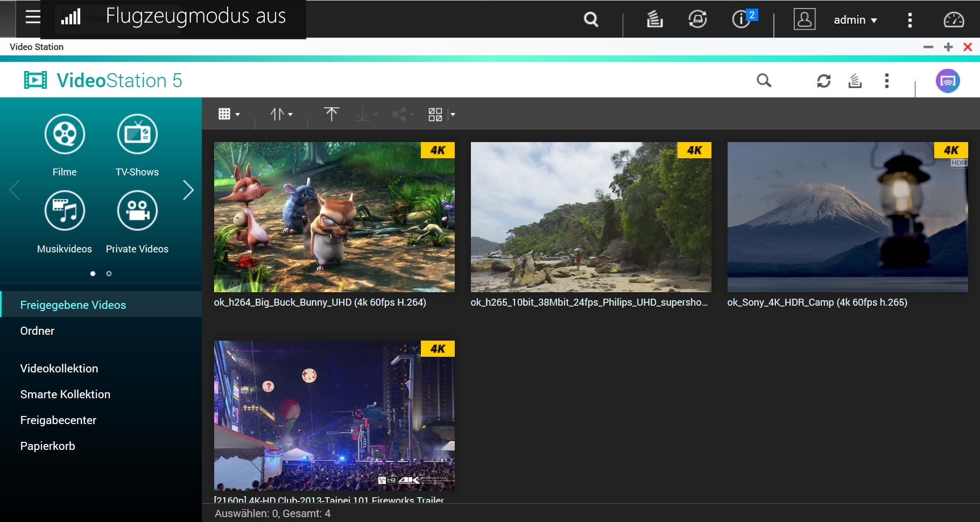
Task: Go to Freigabecenter in sidebar
Action: pyautogui.click(x=58, y=420)
